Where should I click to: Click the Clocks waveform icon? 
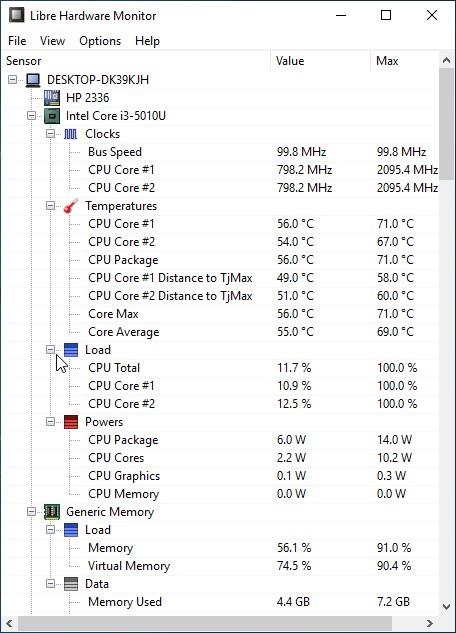(71, 134)
